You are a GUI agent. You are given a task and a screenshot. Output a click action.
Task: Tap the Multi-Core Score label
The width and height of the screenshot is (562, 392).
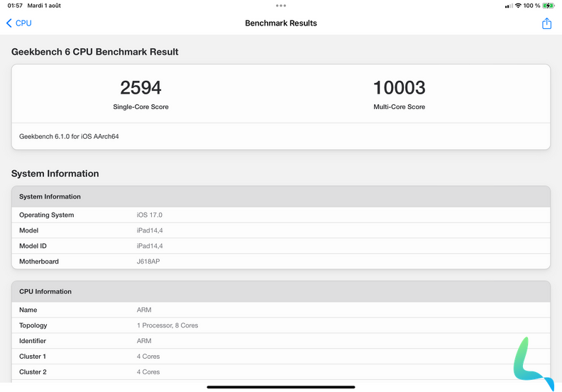click(x=400, y=106)
